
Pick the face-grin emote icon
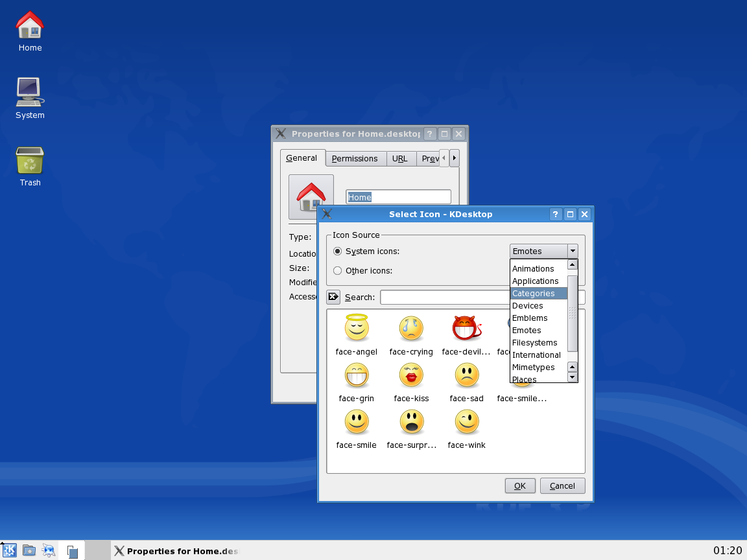(357, 375)
